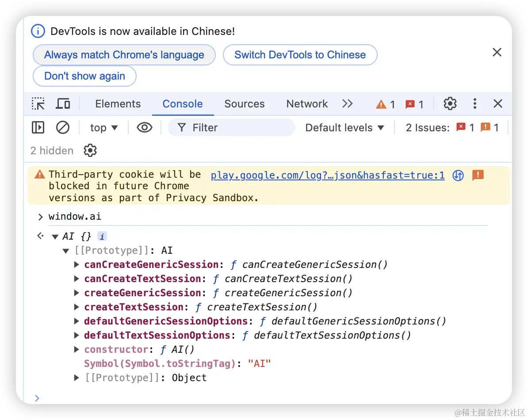Expand canCreateTextSession property
The height and width of the screenshot is (420, 528).
pos(77,279)
